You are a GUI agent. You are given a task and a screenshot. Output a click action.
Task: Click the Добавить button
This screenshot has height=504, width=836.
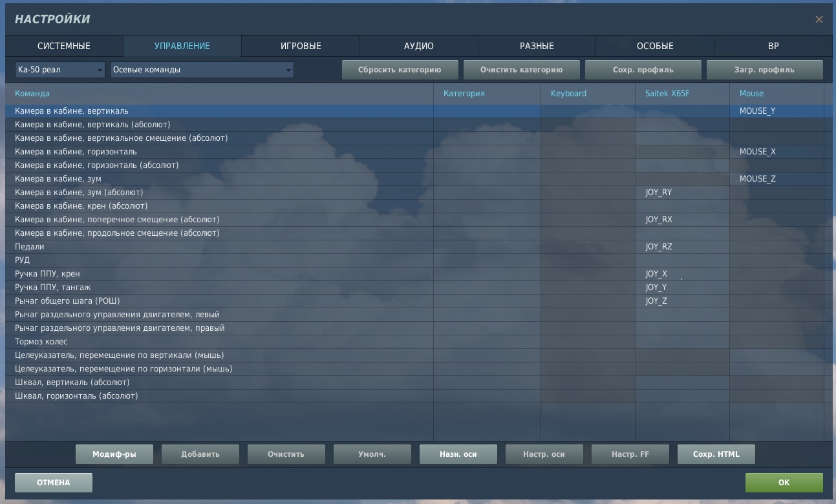(x=200, y=454)
